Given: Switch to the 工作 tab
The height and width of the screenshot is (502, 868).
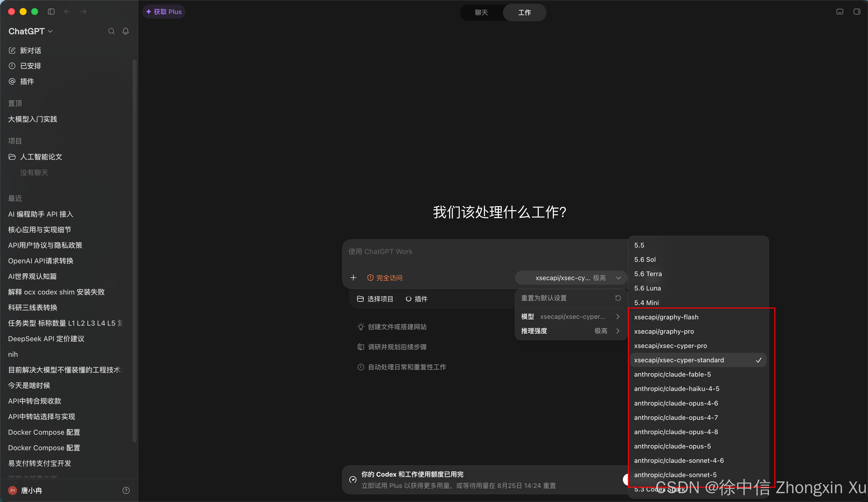Looking at the screenshot, I should tap(524, 12).
